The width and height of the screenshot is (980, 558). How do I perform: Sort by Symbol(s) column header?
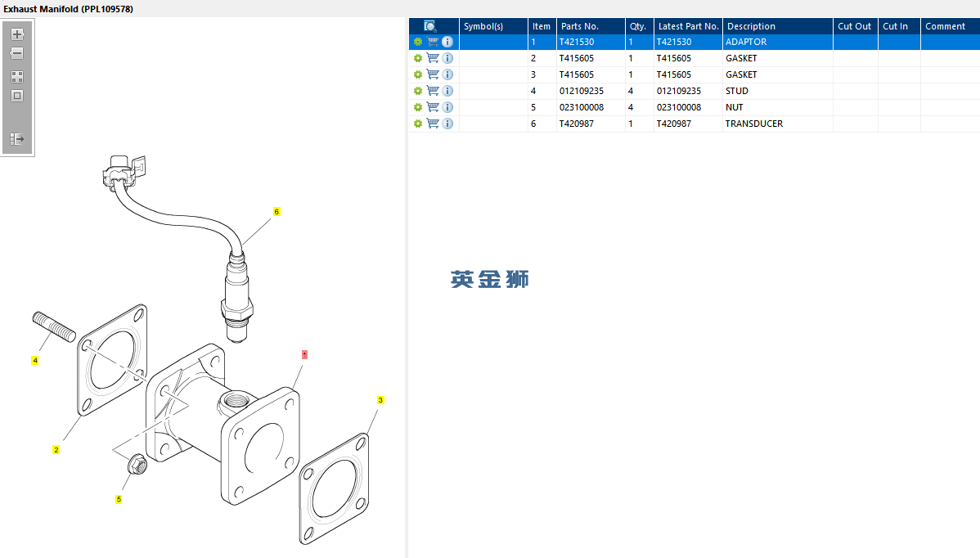(494, 26)
